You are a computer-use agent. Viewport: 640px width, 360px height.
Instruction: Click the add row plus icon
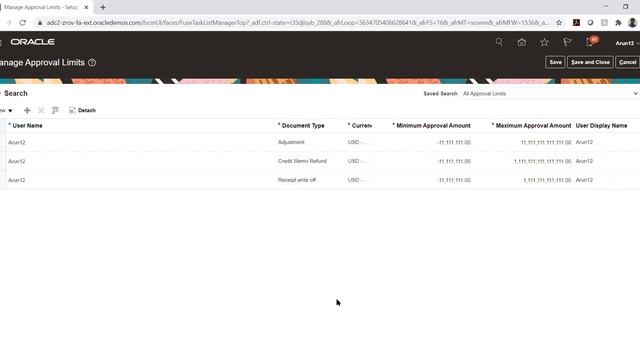pyautogui.click(x=27, y=110)
